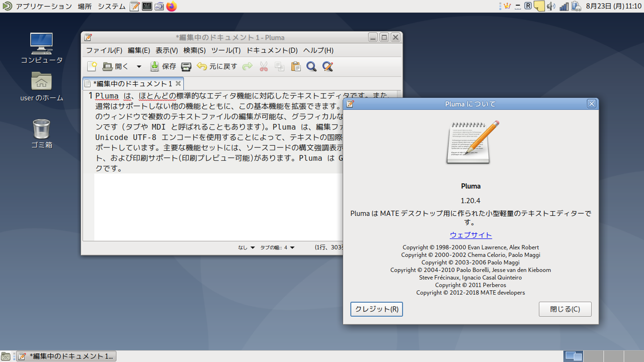Click the 閉じる(C) button
The width and height of the screenshot is (644, 362).
(x=565, y=309)
